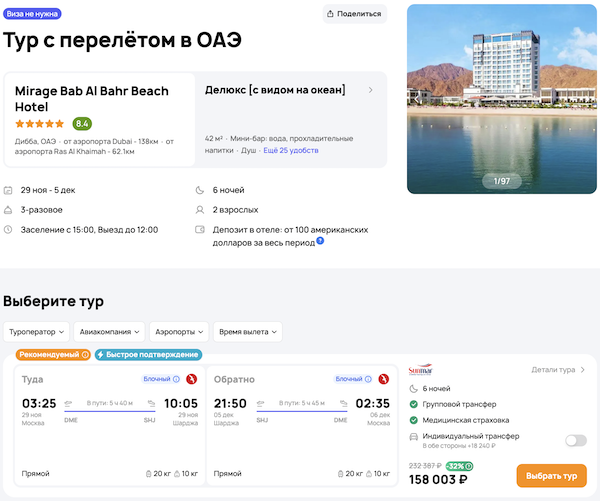
Task: Click the info icon beside 32% discount
Action: click(471, 465)
